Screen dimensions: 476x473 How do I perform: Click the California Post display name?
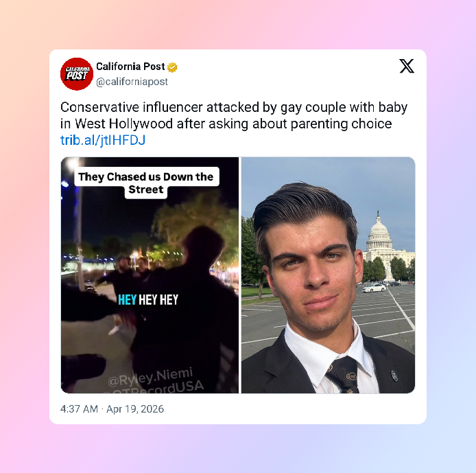[x=130, y=66]
